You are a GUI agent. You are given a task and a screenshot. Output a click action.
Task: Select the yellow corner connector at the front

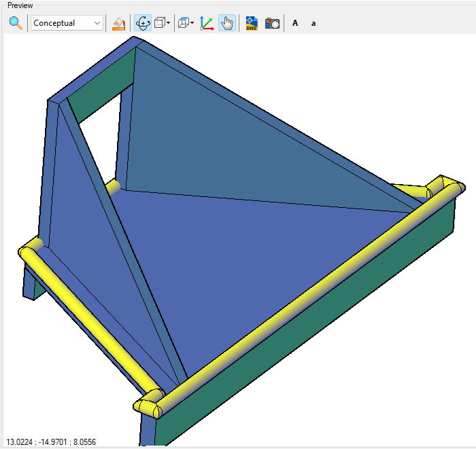[149, 403]
